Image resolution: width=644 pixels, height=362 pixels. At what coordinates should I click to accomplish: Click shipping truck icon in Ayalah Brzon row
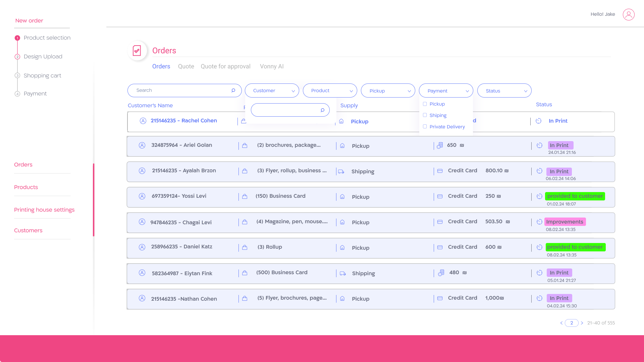pyautogui.click(x=341, y=172)
